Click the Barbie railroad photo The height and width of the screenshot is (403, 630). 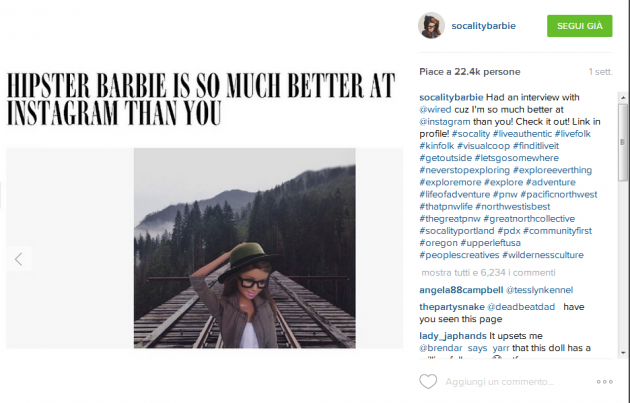click(244, 248)
